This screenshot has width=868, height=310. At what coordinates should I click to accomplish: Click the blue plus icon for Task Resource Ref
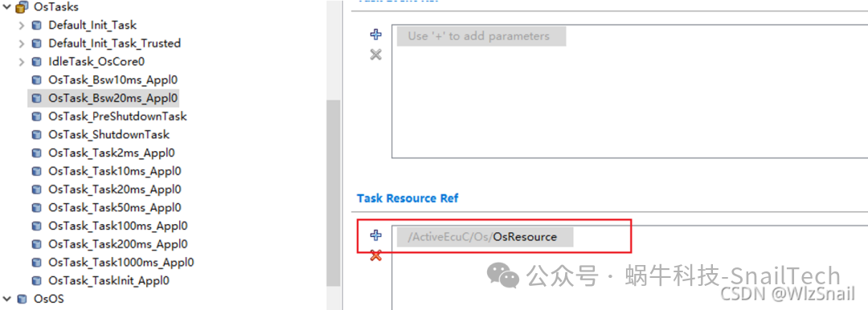click(376, 236)
